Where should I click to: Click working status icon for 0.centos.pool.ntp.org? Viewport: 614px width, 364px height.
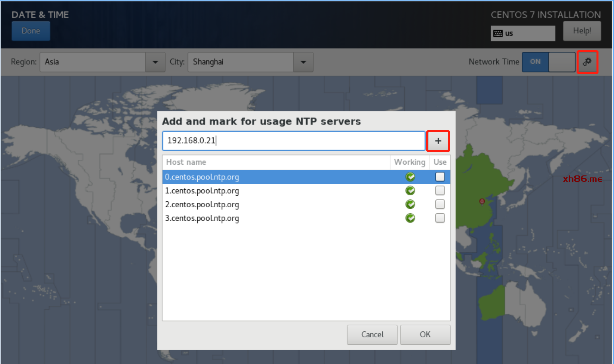[x=410, y=177]
